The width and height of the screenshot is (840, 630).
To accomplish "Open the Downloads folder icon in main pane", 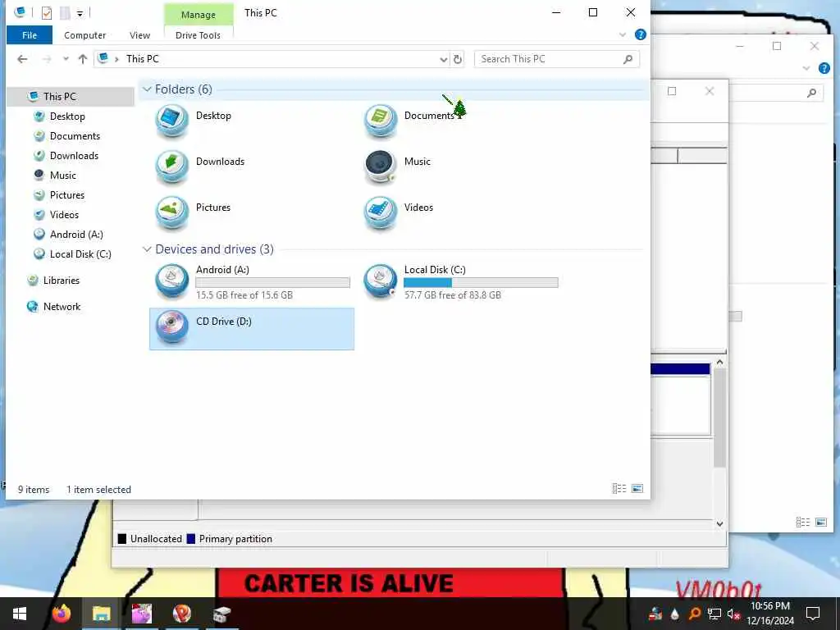I will [171, 167].
